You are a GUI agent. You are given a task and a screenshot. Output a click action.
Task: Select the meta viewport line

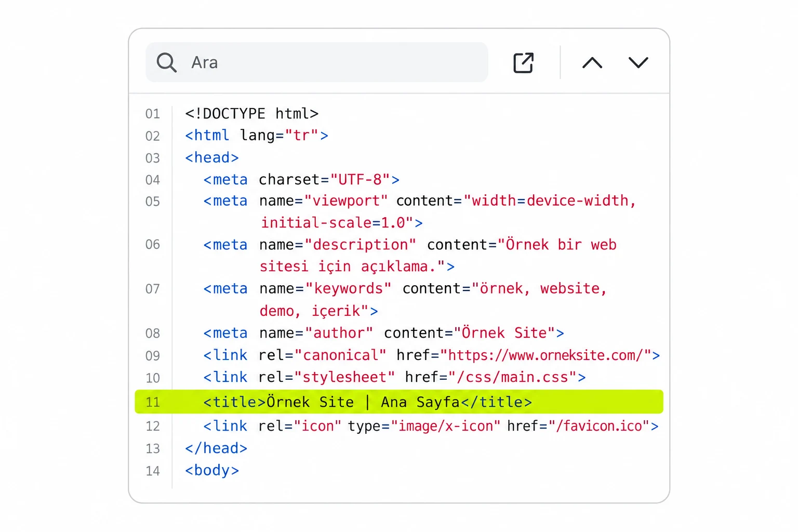point(420,201)
